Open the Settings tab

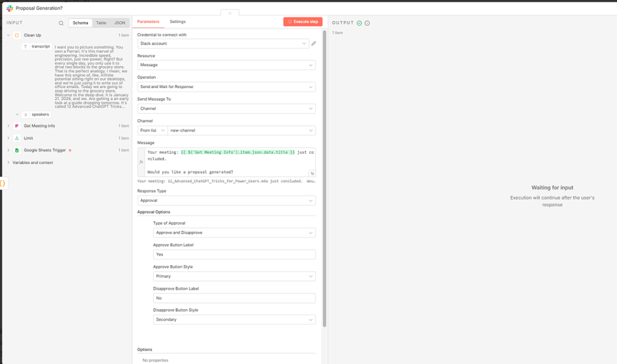(178, 22)
